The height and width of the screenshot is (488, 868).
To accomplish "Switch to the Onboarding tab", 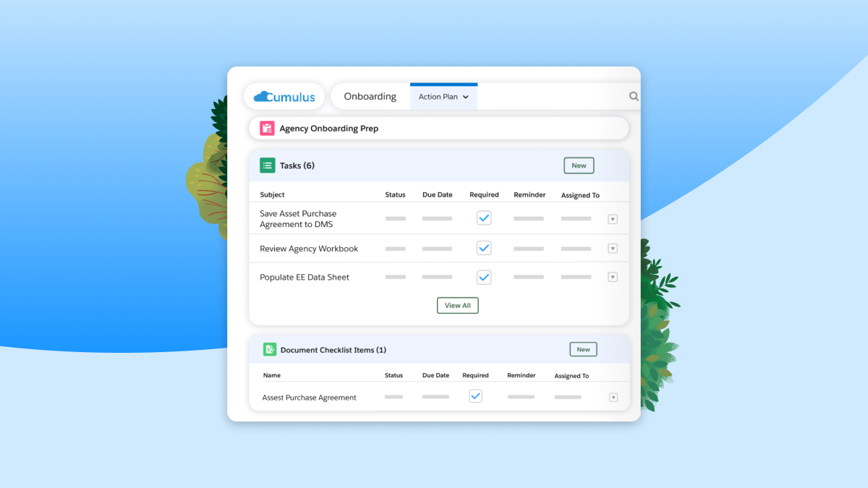I will pyautogui.click(x=370, y=95).
